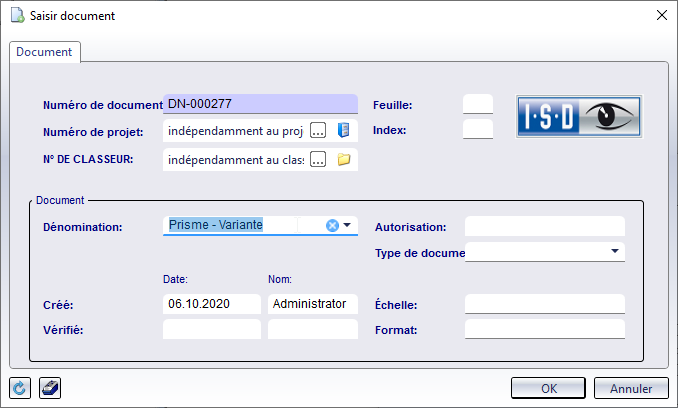Click the Autorisation text field
Screen dimensions: 678x408
[x=544, y=227]
